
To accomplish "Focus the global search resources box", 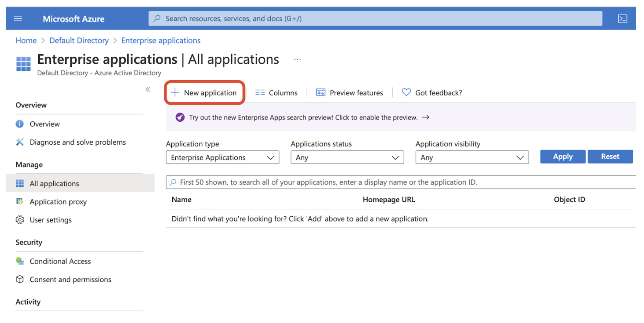I will [x=375, y=19].
